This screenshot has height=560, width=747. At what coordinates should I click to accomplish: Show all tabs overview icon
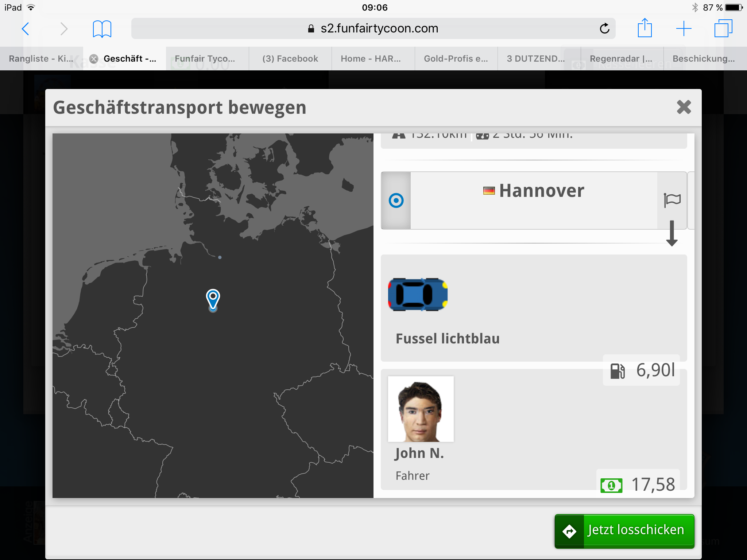723,28
